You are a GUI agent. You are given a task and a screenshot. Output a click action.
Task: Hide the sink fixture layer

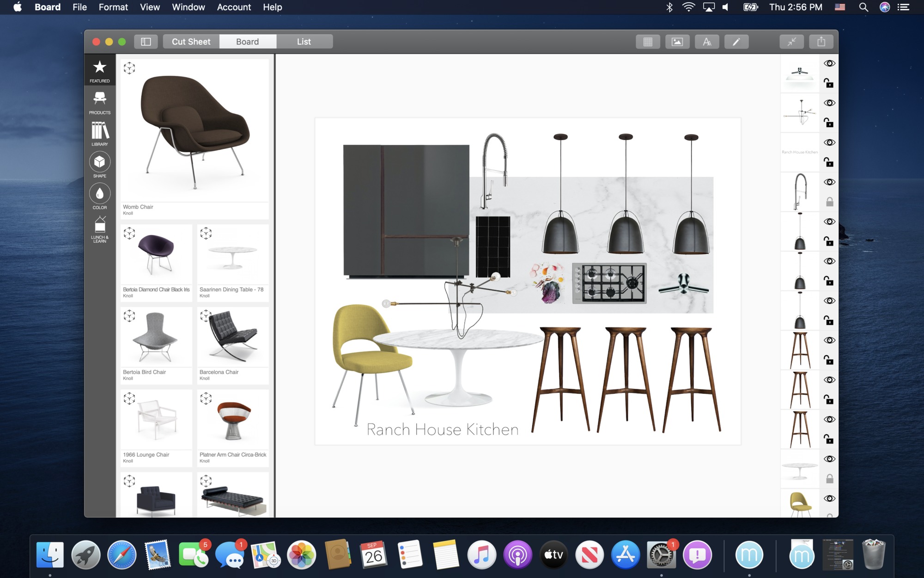[x=829, y=182]
